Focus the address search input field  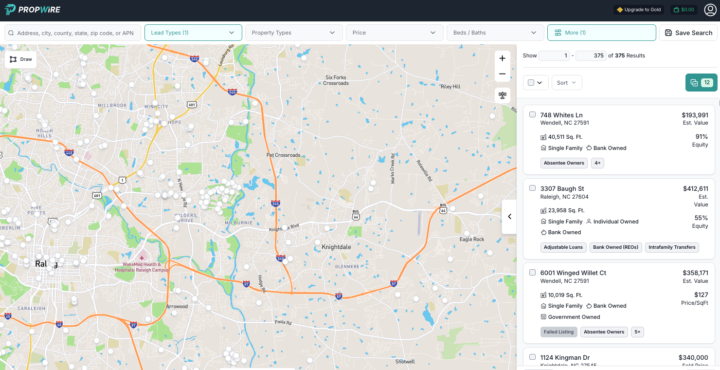73,33
